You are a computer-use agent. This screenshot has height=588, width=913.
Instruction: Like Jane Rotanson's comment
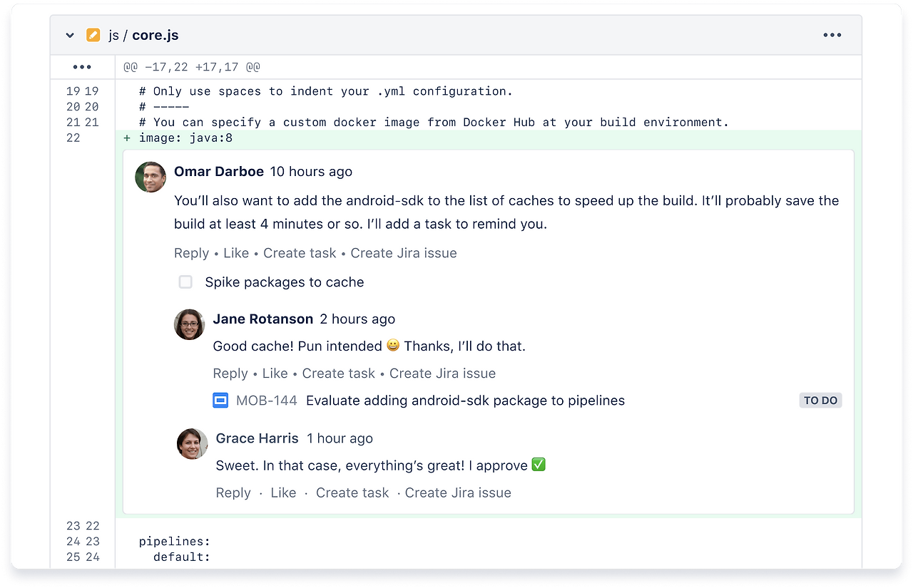tap(275, 373)
